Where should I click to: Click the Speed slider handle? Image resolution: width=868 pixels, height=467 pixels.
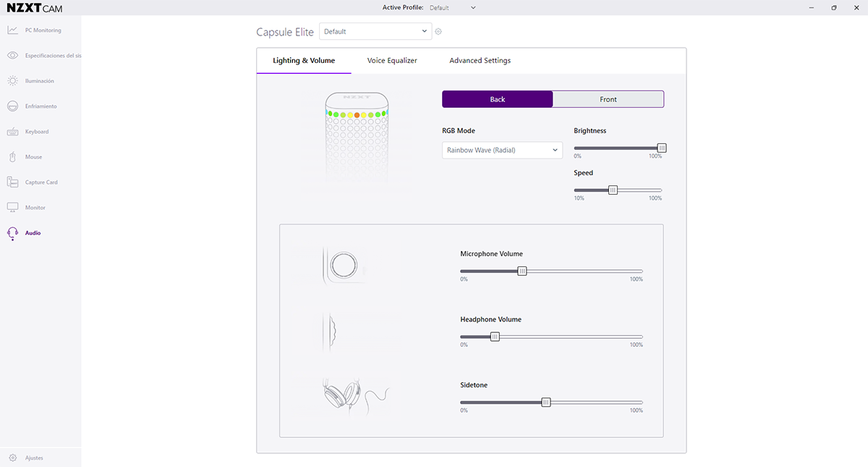[x=613, y=190]
